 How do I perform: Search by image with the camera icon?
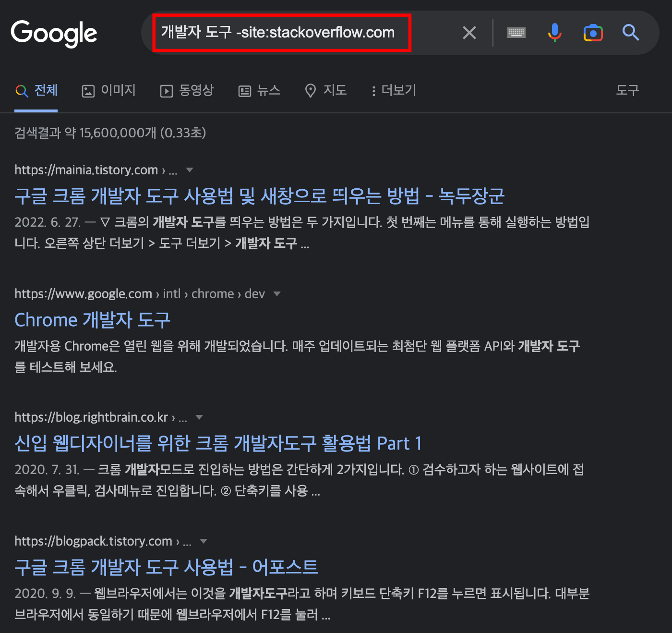point(593,33)
